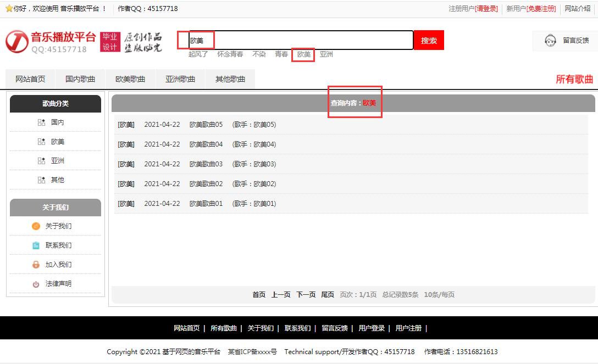Screen dimensions: 598x364
Task: Click footer link 留言反馈
Action: pyautogui.click(x=335, y=328)
